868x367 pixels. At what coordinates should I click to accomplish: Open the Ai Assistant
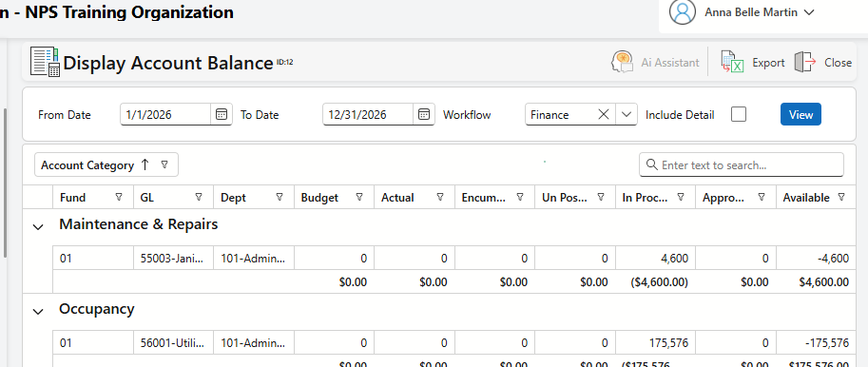pos(655,63)
